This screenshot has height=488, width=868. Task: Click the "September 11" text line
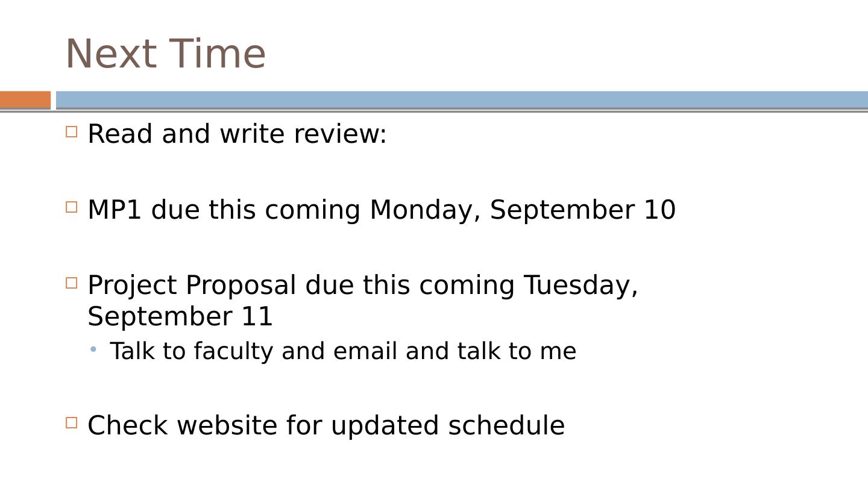point(180,317)
